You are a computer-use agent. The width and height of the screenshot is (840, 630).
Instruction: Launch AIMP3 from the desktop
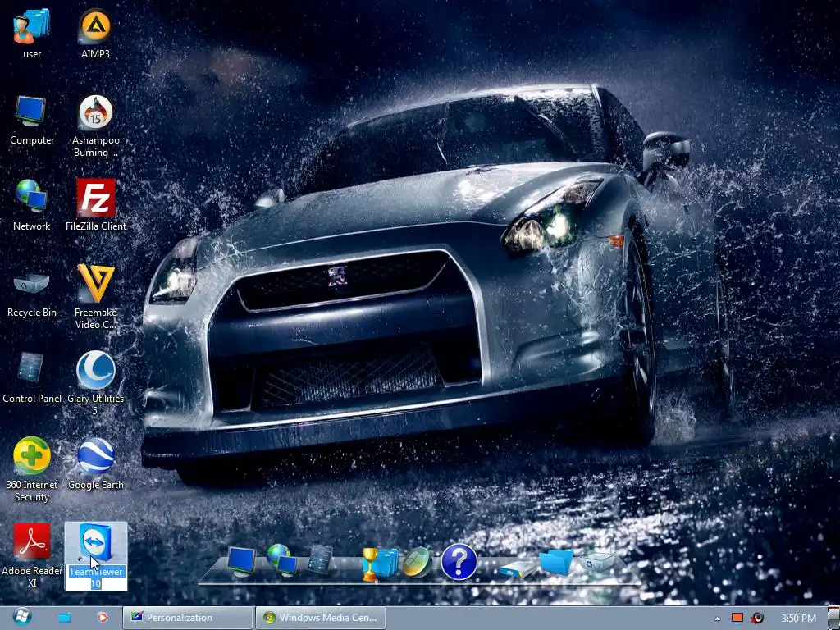(95, 33)
